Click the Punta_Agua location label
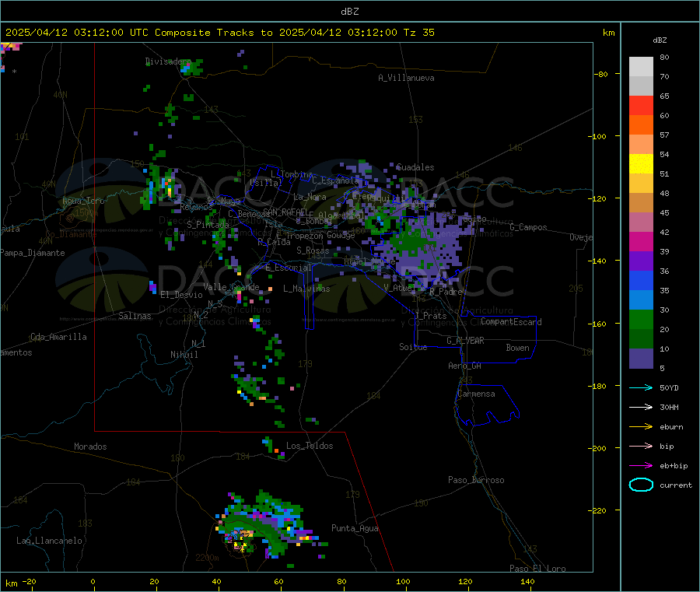This screenshot has width=700, height=592. [x=355, y=528]
